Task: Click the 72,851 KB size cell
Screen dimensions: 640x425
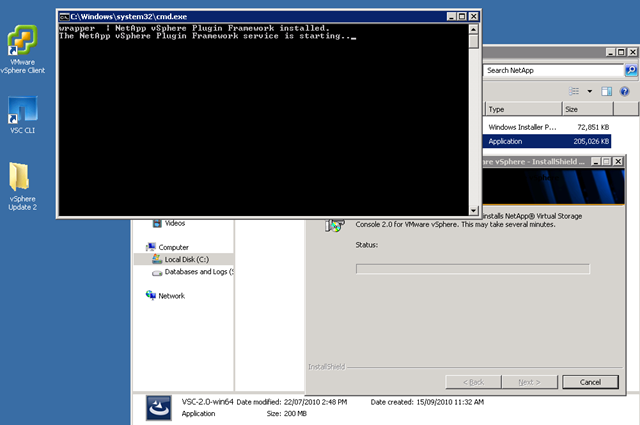Action: coord(593,127)
